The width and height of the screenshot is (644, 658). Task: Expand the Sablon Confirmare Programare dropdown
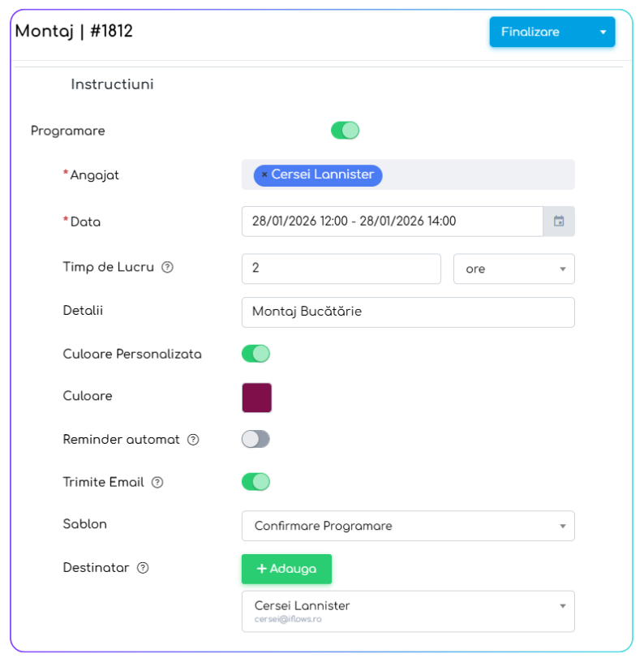click(x=408, y=526)
